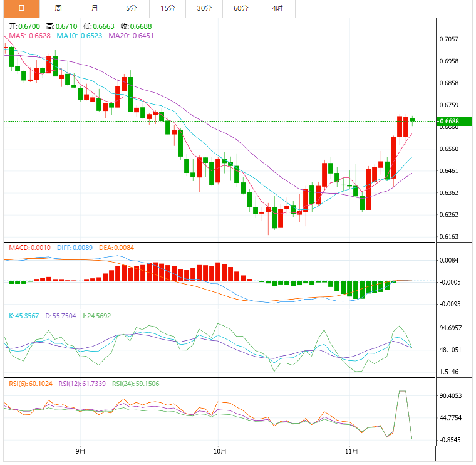Open the 5分 timeframe tab
The height and width of the screenshot is (465, 476).
(131, 9)
